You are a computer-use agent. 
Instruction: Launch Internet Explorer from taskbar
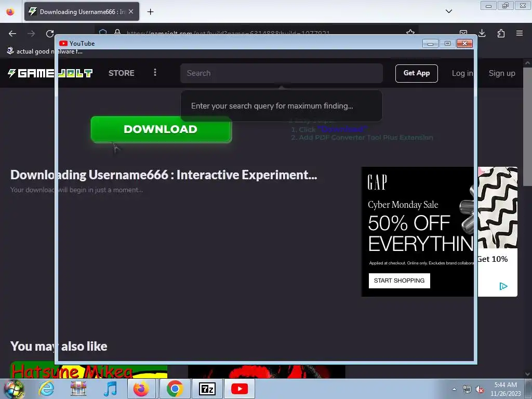[x=46, y=389]
